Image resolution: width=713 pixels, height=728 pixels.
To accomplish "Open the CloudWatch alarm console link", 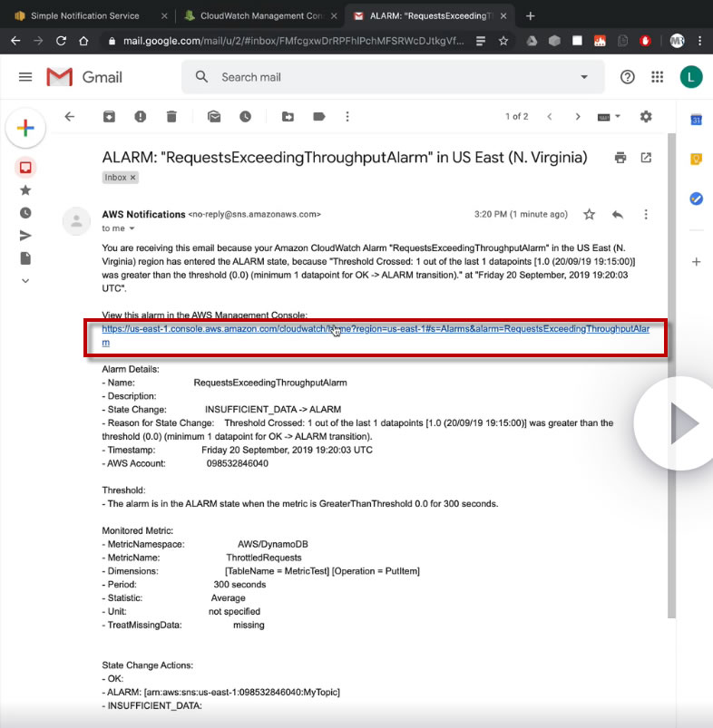I will pyautogui.click(x=376, y=335).
